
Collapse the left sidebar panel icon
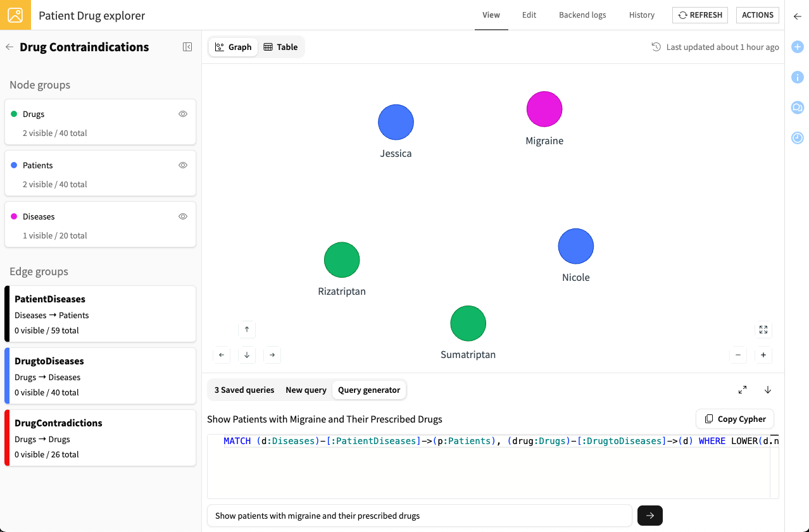tap(187, 47)
